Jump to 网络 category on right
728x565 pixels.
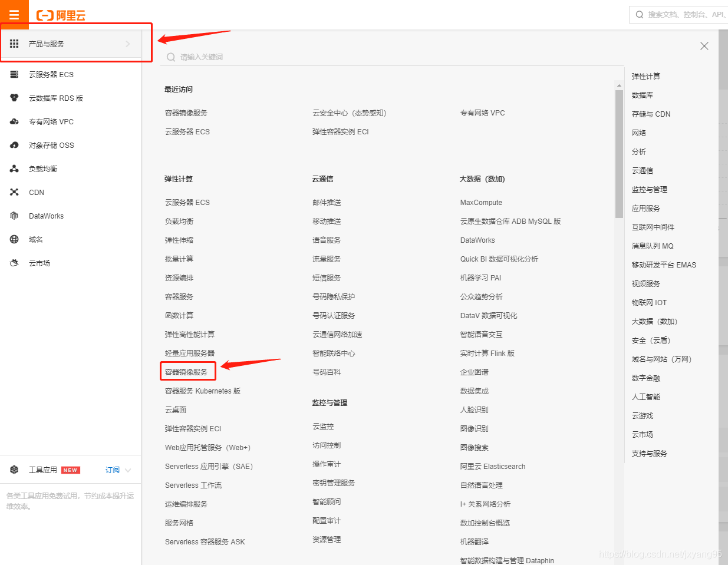[639, 133]
